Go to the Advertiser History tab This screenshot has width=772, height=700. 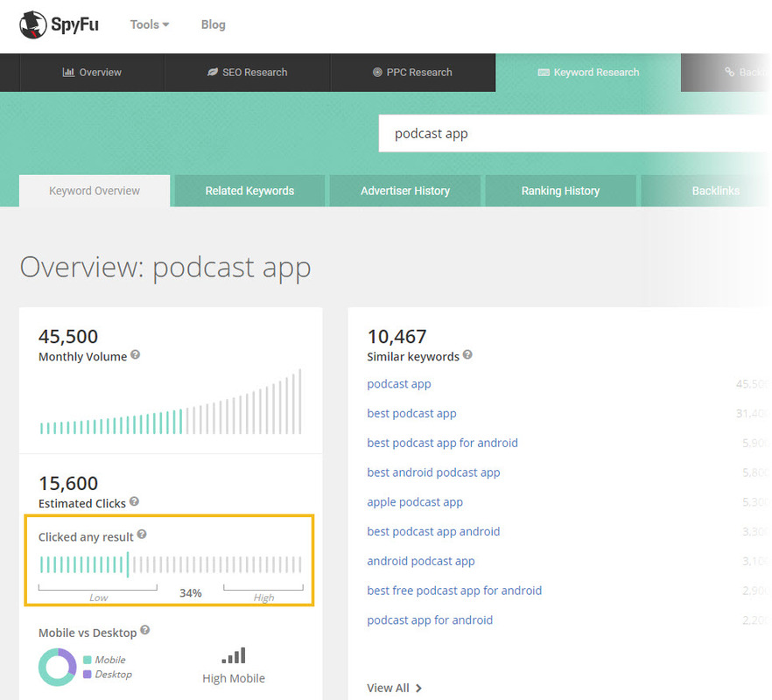[405, 191]
